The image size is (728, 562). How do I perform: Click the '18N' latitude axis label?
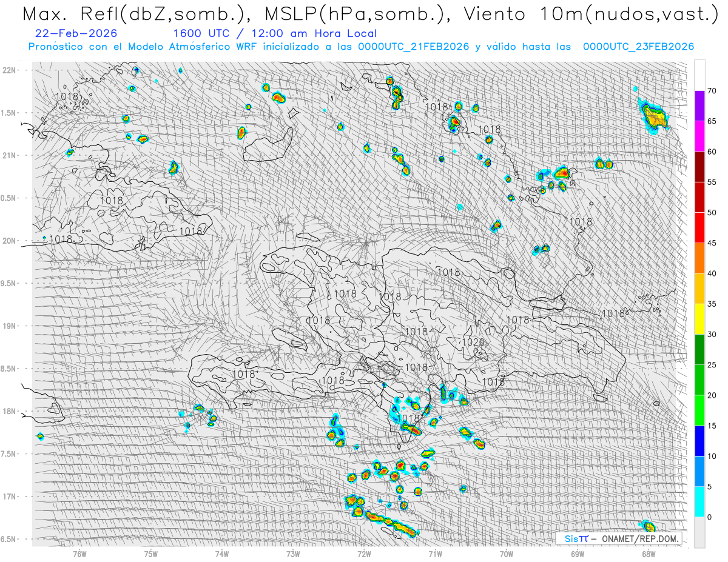point(10,412)
